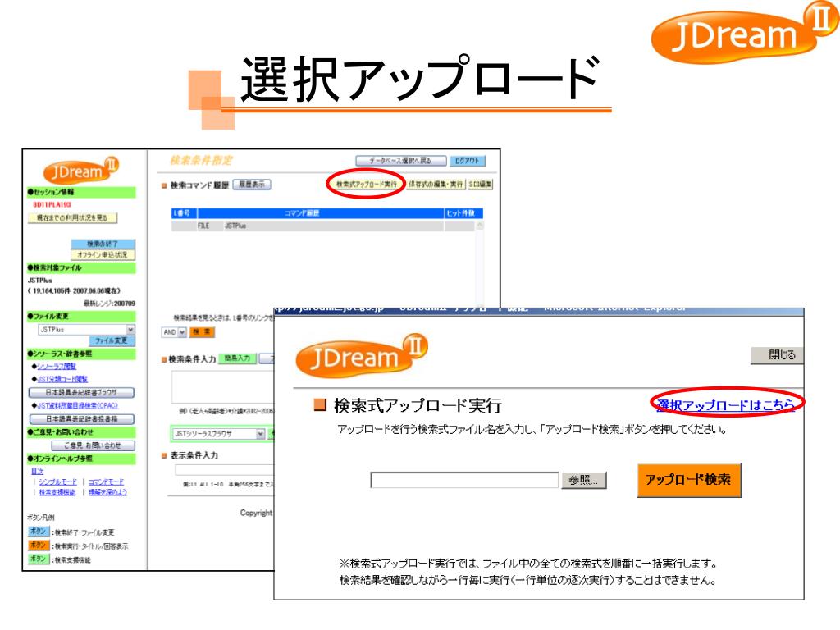The height and width of the screenshot is (630, 840).
Task: Open the シソーラス閲覧 link
Action: pos(57,367)
